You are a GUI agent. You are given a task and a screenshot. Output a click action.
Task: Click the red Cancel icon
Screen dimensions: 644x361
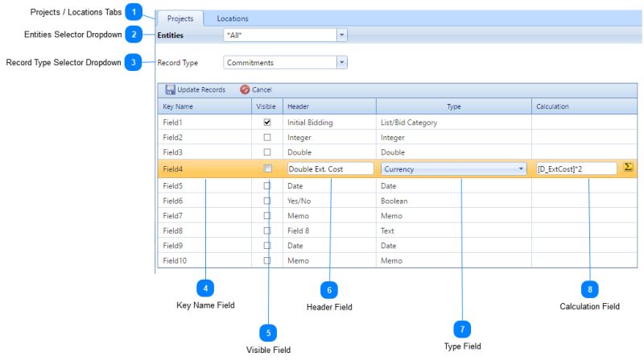pos(245,89)
